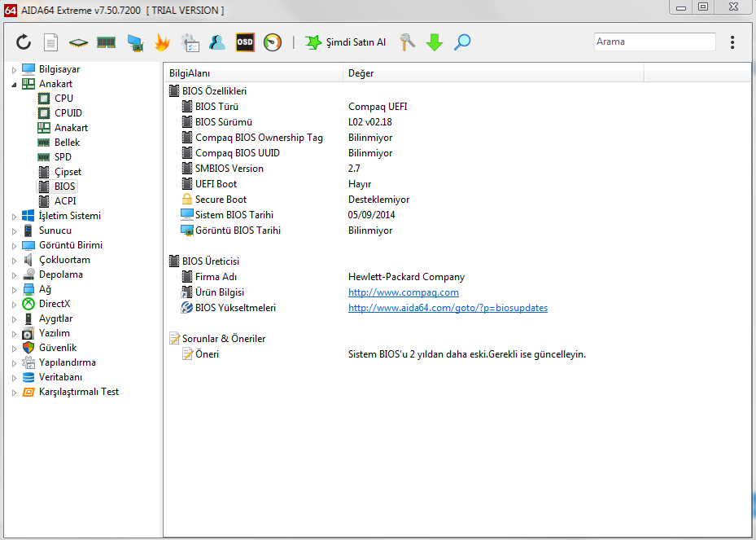
Task: Click the user profile toolbar icon
Action: click(x=217, y=42)
